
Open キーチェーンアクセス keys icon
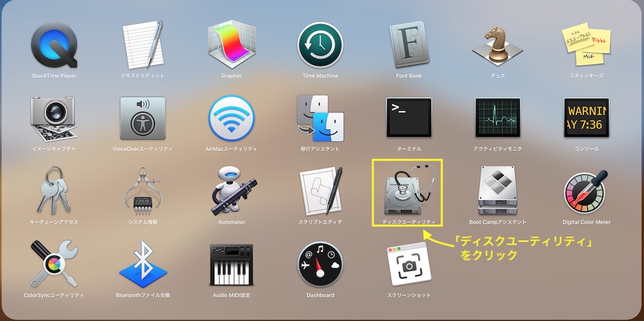click(x=54, y=190)
